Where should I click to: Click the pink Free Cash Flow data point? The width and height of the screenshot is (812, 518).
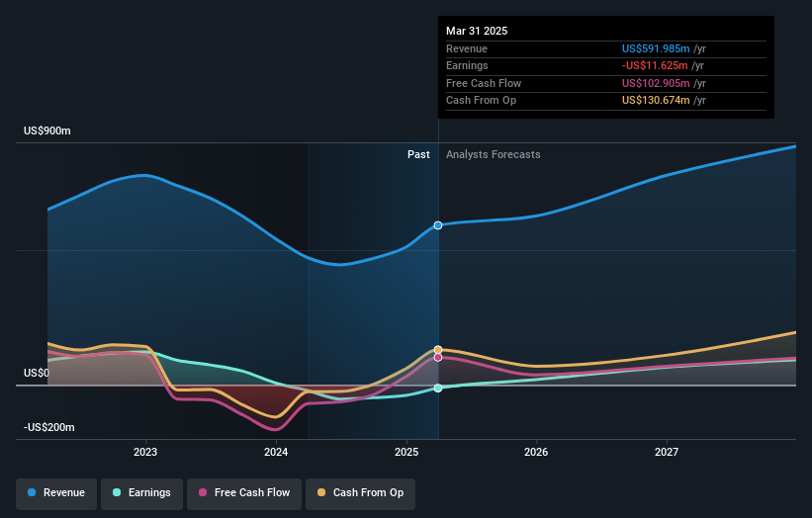[x=438, y=357]
